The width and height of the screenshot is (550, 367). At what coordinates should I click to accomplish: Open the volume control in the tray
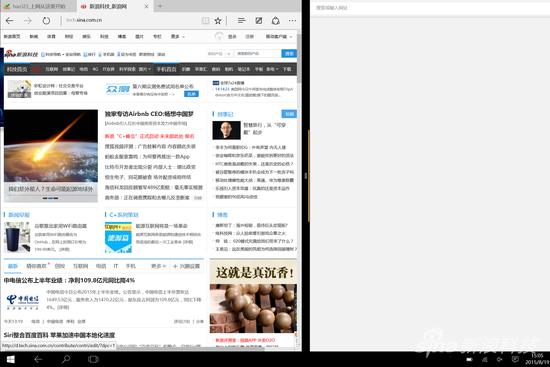click(499, 359)
